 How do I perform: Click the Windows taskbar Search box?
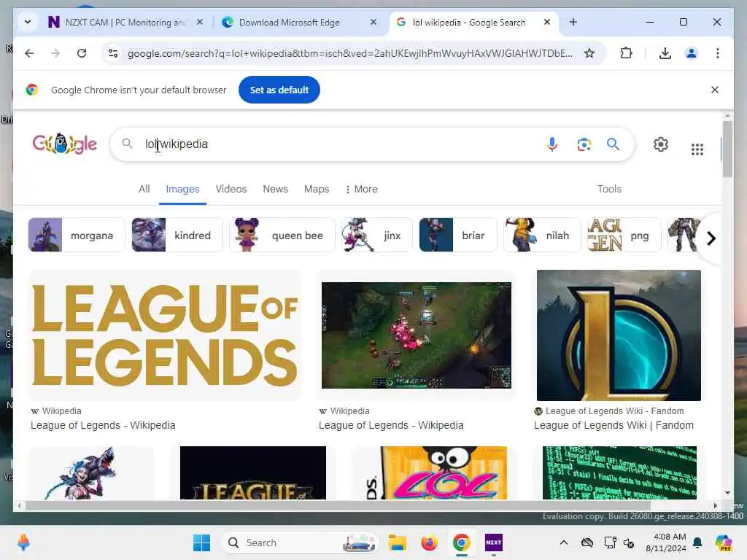point(299,542)
